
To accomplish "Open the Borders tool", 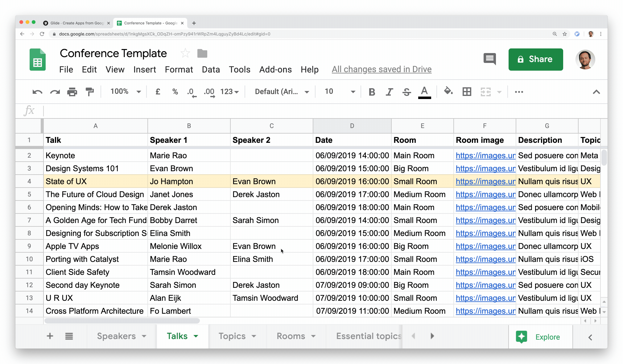I will [x=467, y=92].
